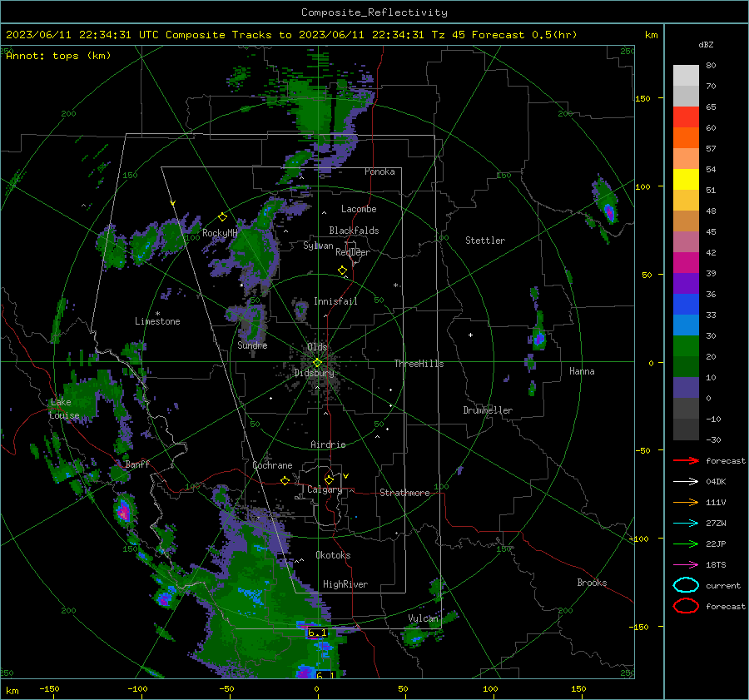This screenshot has width=749, height=700.
Task: Click the Strathmore city label
Action: (404, 493)
